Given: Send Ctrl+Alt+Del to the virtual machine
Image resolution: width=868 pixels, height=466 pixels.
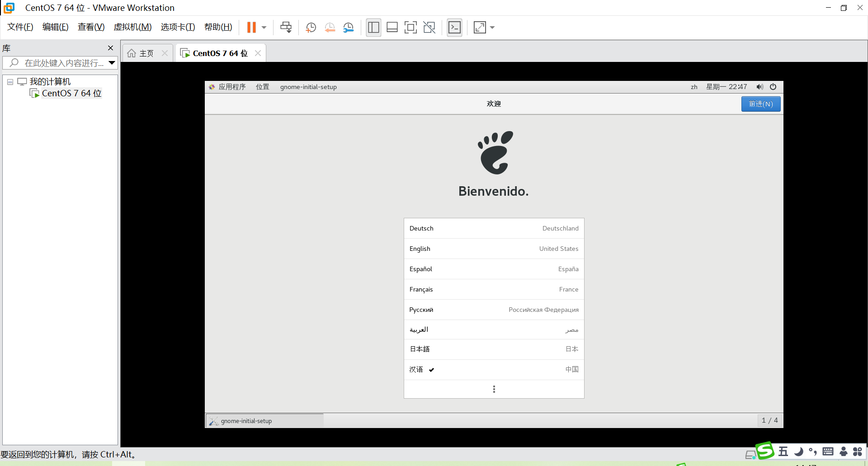Looking at the screenshot, I should click(286, 28).
